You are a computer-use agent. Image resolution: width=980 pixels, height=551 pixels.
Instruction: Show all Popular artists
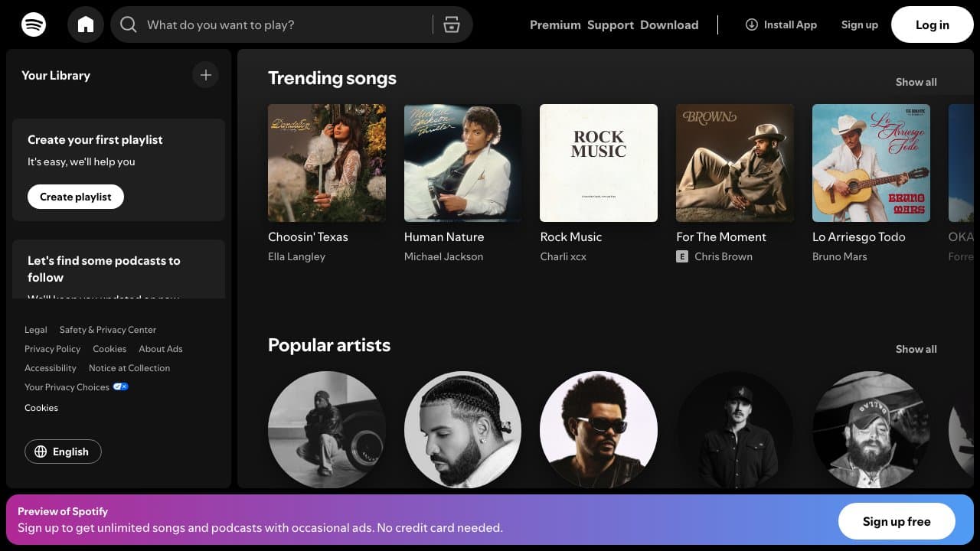click(916, 349)
